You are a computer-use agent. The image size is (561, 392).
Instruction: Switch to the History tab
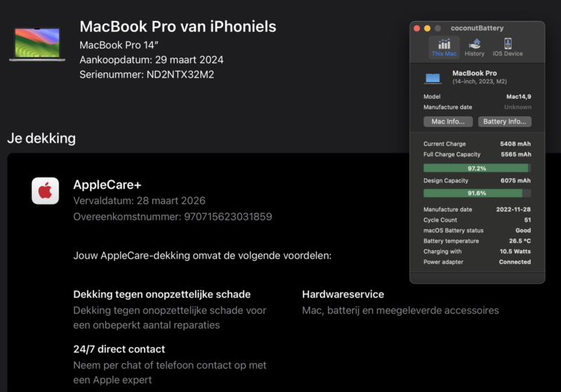click(x=475, y=47)
